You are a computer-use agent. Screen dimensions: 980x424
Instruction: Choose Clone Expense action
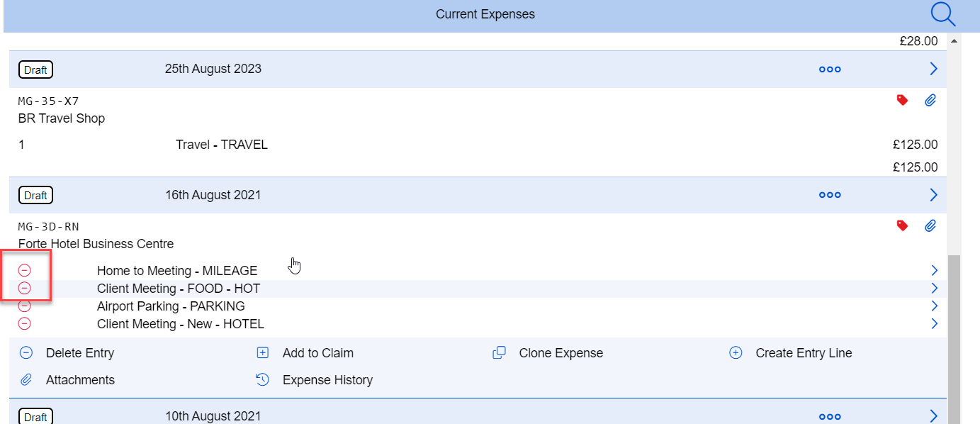[x=561, y=353]
